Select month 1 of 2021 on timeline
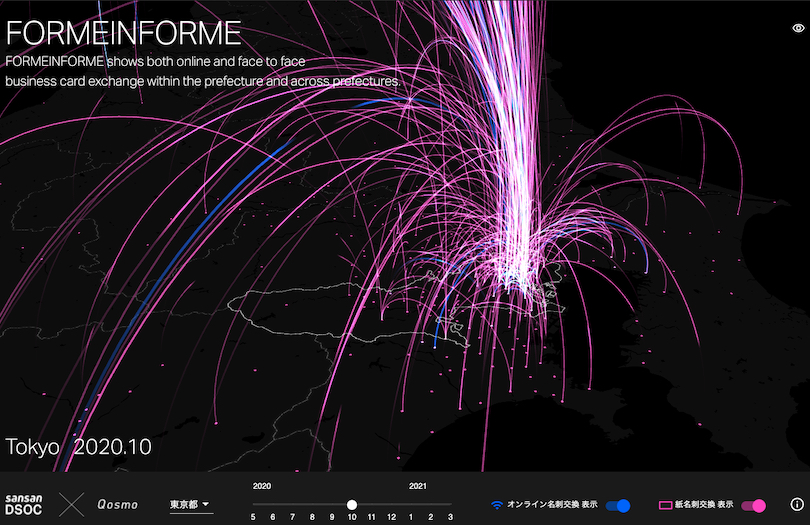The height and width of the screenshot is (525, 810). (411, 517)
